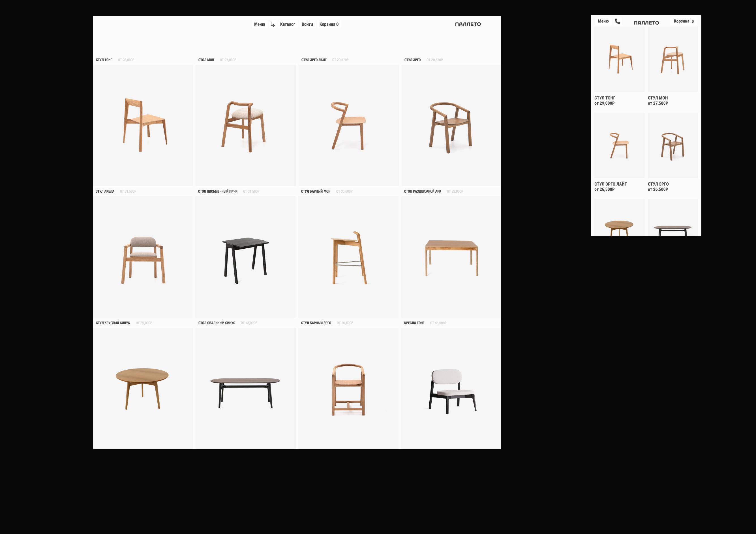The width and height of the screenshot is (756, 534).
Task: Select the Стол письменный Пичи black desk image
Action: 245,257
